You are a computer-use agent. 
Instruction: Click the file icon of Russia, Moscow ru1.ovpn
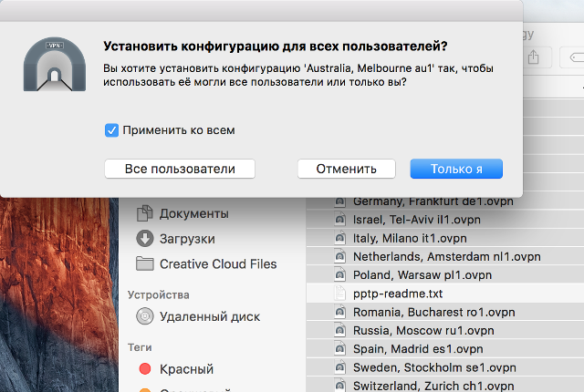tap(339, 330)
